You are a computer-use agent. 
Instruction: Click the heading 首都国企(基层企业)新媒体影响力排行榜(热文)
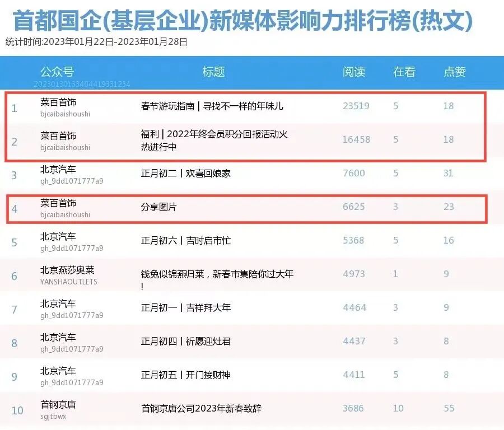(243, 21)
